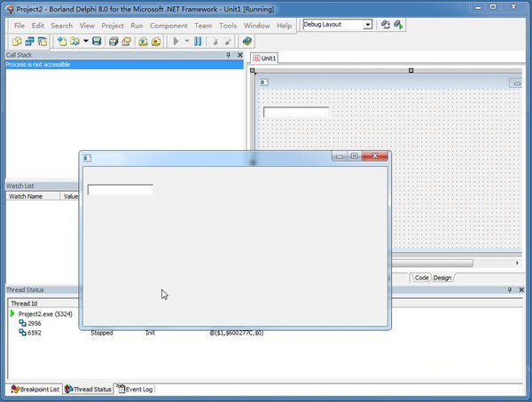Click the running form's title bar icon
Screen dimensions: 532x402
(x=87, y=158)
